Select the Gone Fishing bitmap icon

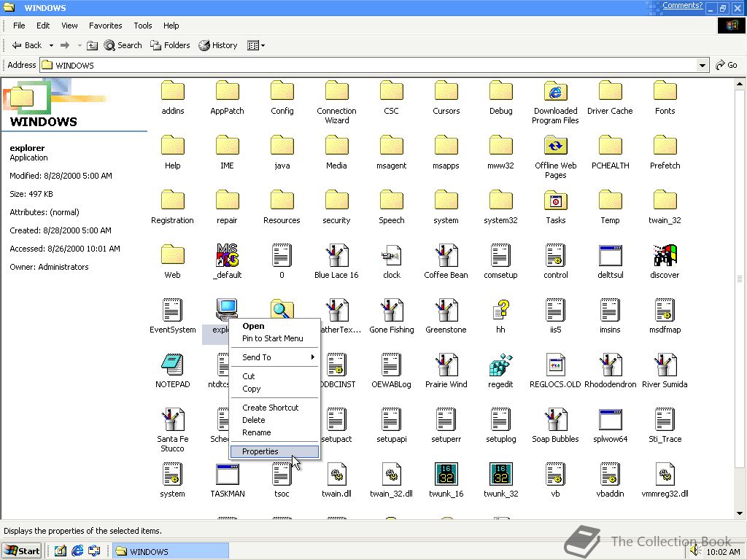tap(392, 311)
